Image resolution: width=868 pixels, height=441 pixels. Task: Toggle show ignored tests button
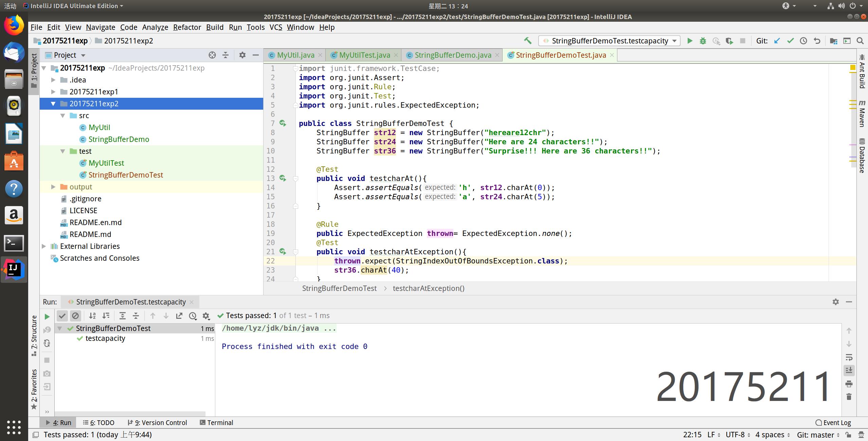(75, 316)
